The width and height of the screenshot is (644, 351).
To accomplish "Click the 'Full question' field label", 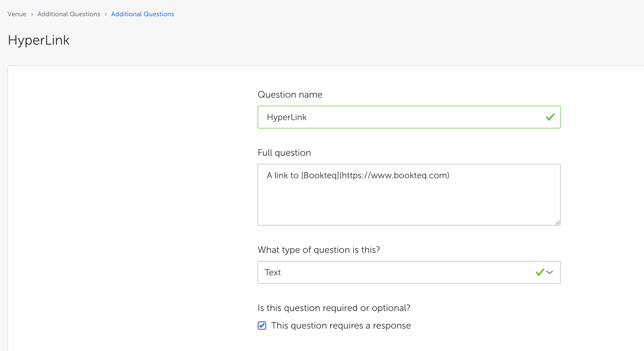I will [x=284, y=153].
